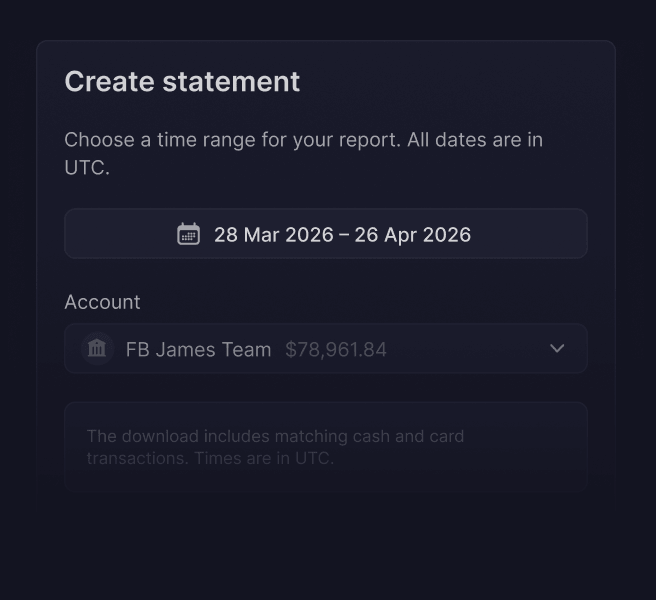
Task: Expand the account selector chevron
Action: (557, 348)
